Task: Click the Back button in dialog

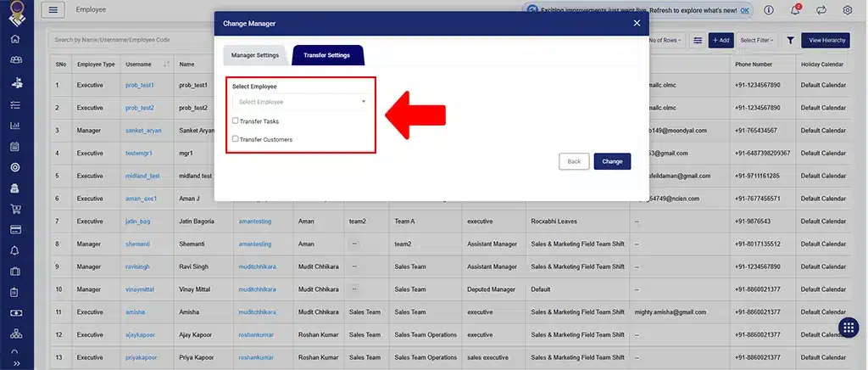Action: coord(574,161)
